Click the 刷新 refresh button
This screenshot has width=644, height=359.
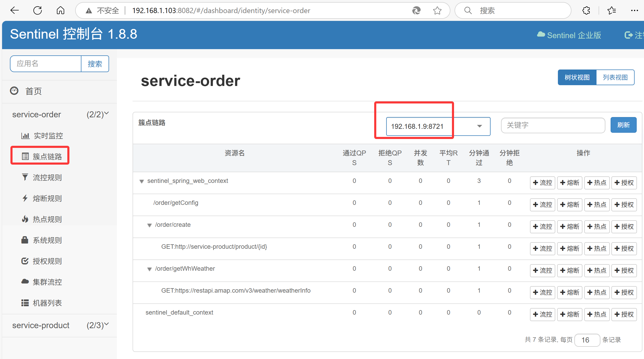623,125
